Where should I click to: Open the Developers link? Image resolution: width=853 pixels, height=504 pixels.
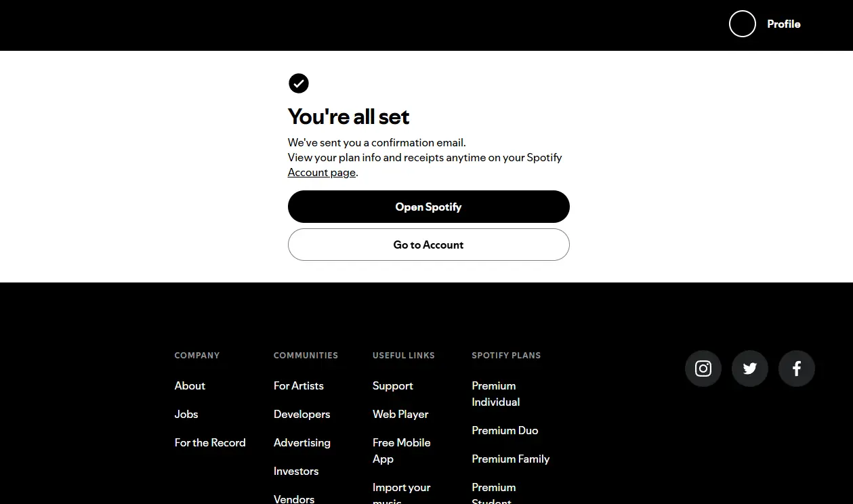coord(302,414)
